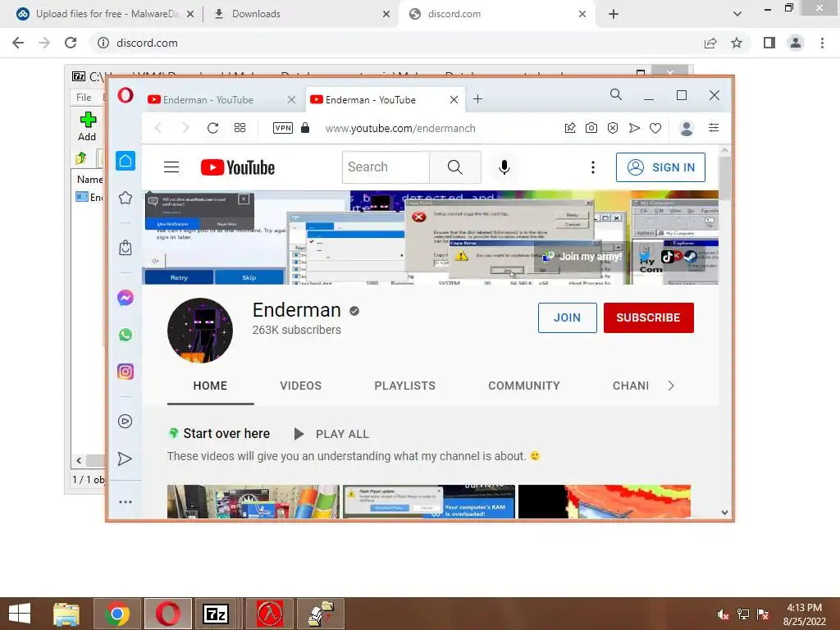Screen dimensions: 840x630
Task: Click the Add button in 7-Zip
Action: point(87,127)
